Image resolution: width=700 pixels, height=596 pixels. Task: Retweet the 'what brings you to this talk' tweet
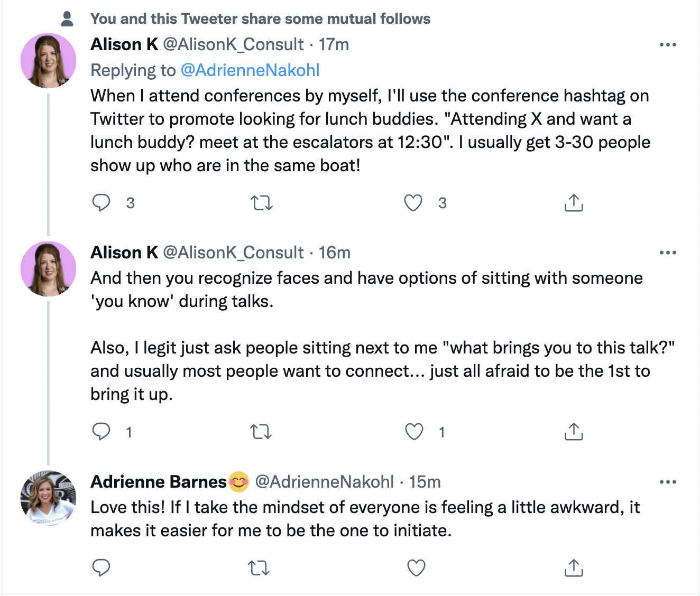point(261,432)
